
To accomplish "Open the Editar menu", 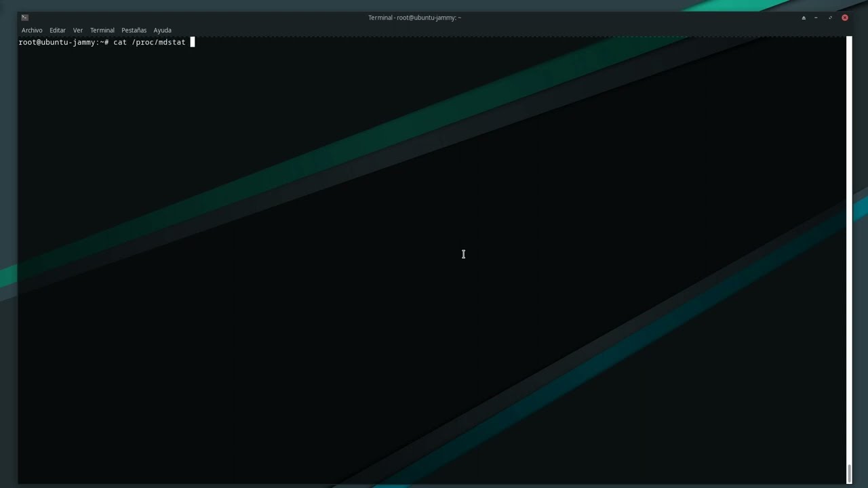I will (x=58, y=30).
